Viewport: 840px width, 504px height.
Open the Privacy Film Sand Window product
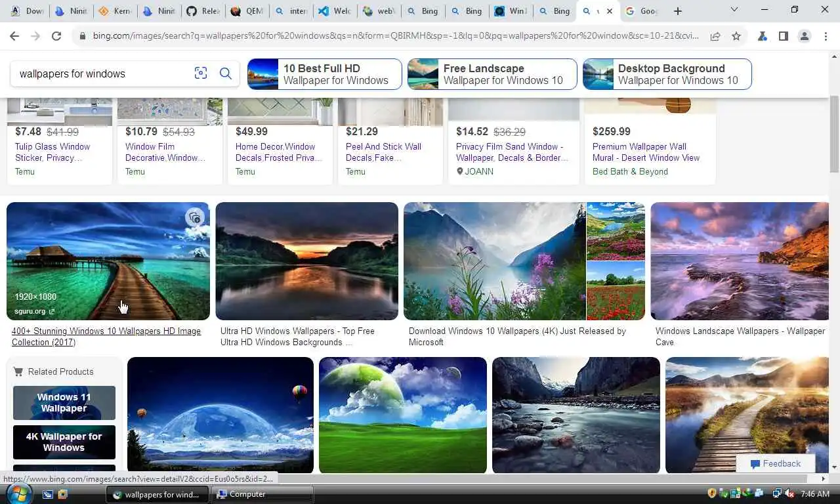tap(512, 152)
